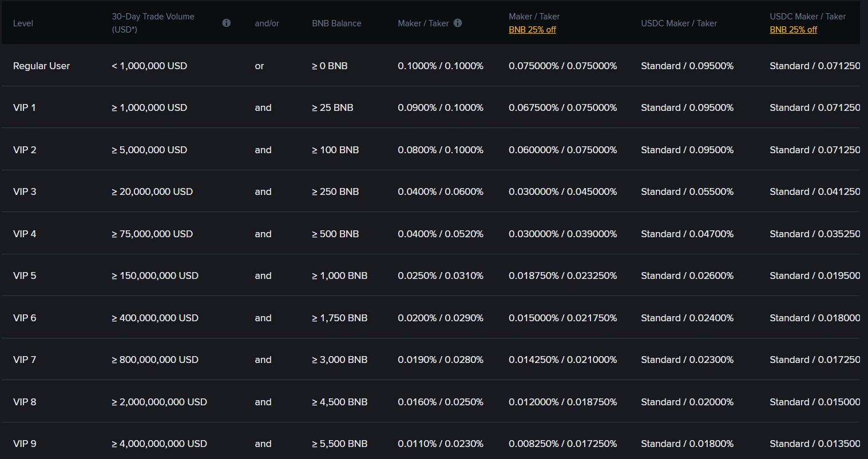Click the 30-Day Trade Volume header text
This screenshot has width=868, height=459.
(x=153, y=23)
